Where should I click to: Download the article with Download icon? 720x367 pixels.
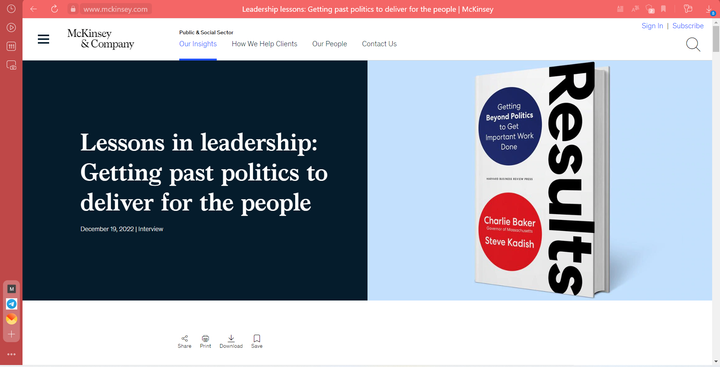point(231,341)
